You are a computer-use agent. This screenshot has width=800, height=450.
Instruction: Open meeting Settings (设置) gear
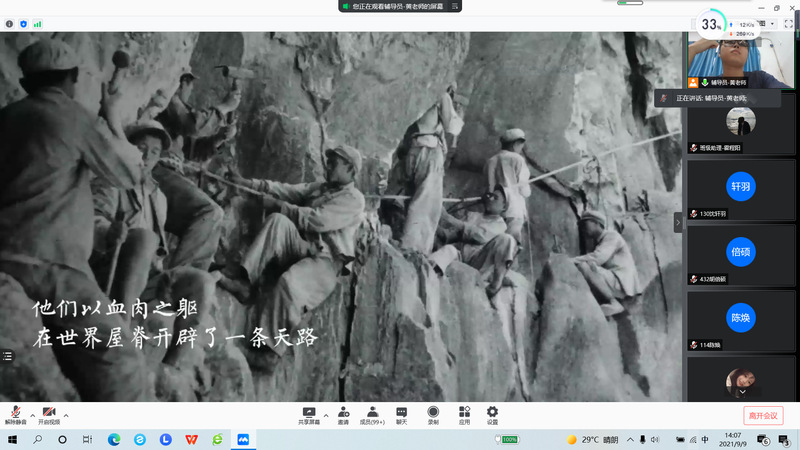coord(492,411)
